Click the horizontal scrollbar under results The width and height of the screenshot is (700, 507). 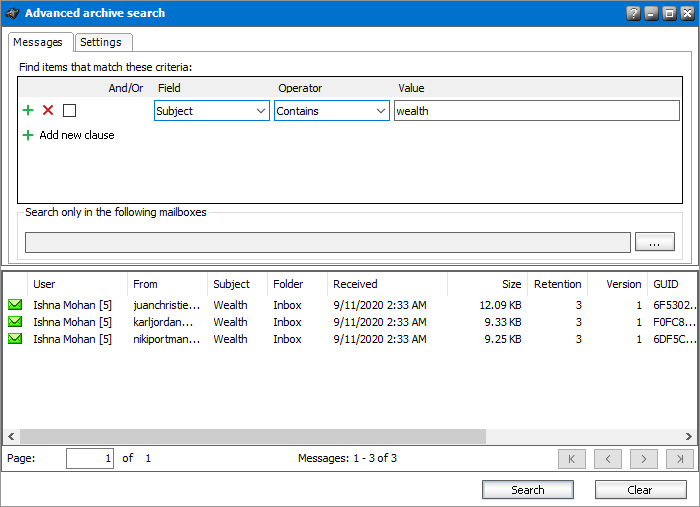[x=250, y=437]
